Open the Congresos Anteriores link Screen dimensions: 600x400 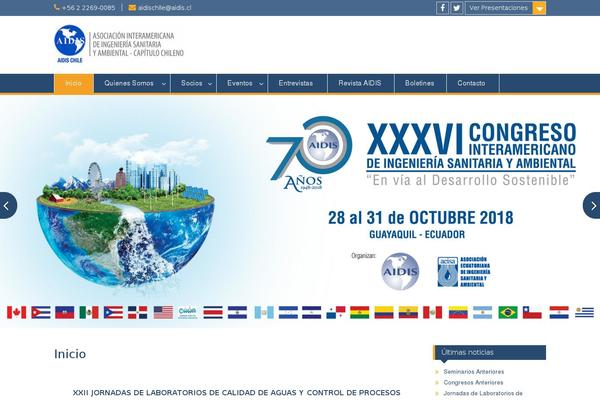tap(473, 382)
